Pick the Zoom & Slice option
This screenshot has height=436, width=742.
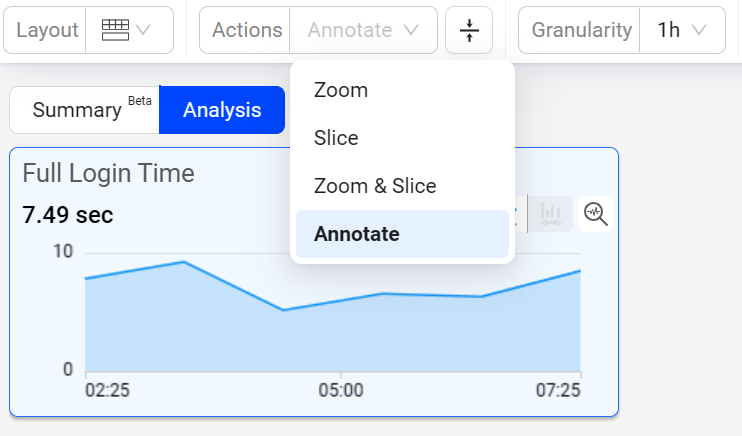point(375,186)
